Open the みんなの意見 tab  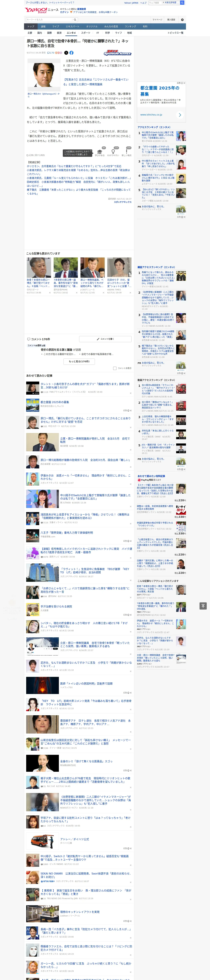point(111,27)
